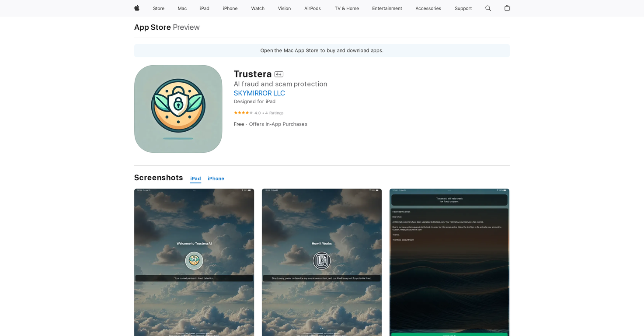Screen dimensions: 644x336
Task: Open the SKYMIRROR LLC developer link
Action: [259, 93]
